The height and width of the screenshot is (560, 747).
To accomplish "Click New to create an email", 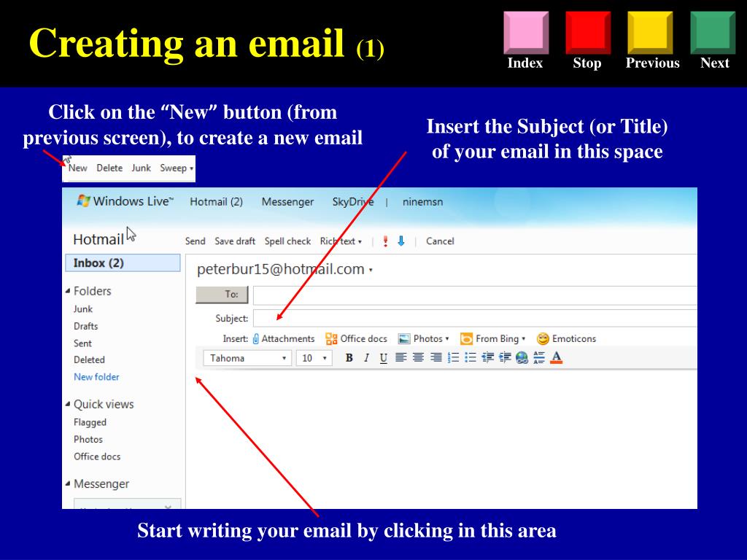I will pos(77,168).
